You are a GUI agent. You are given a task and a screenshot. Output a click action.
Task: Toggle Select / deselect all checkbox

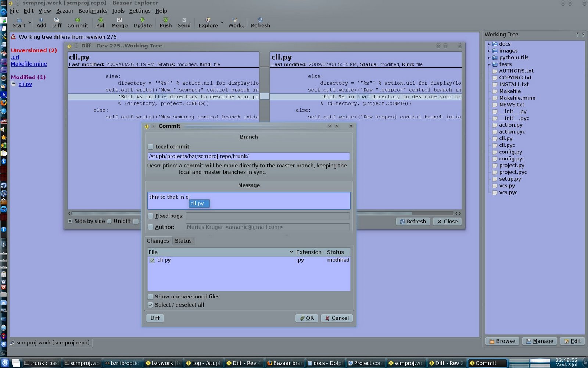click(150, 305)
